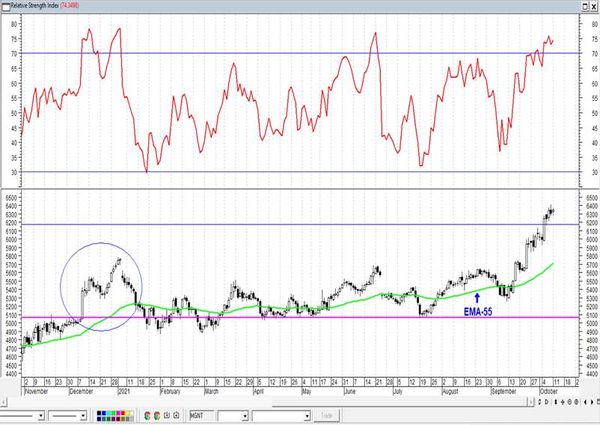
Task: Click the February label on date axis
Action: tap(170, 391)
